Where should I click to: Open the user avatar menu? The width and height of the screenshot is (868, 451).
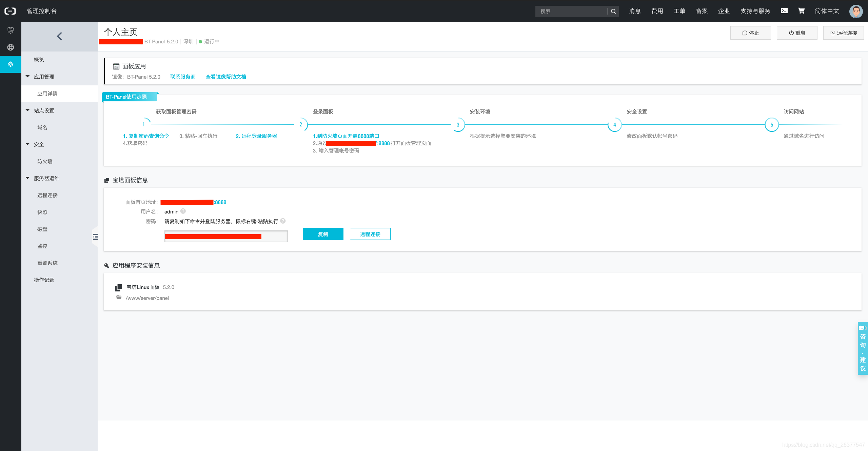pyautogui.click(x=856, y=11)
